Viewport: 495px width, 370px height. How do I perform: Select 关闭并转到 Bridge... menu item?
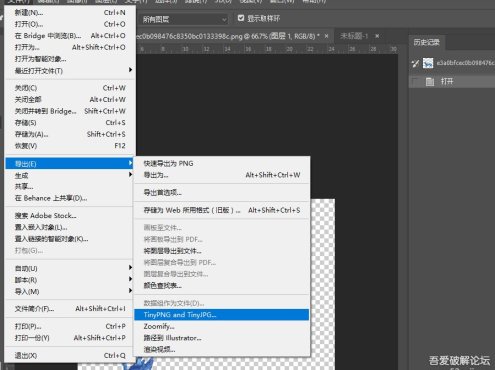click(69, 111)
